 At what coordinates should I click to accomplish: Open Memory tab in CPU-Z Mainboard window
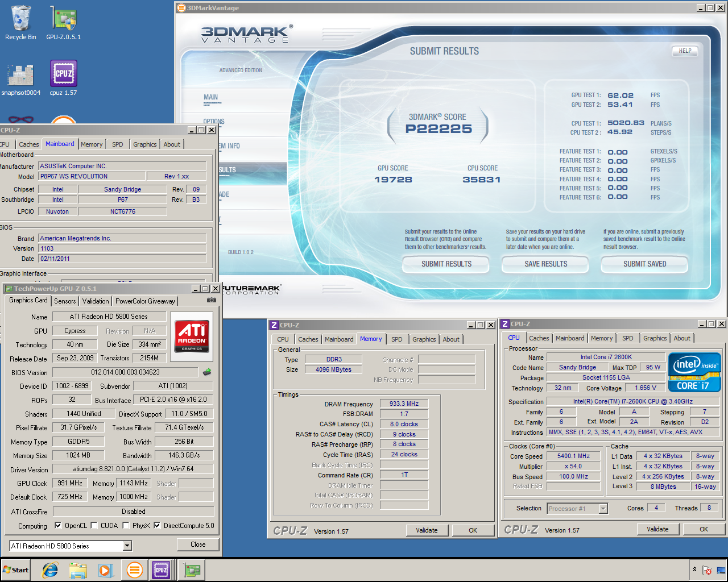point(92,144)
